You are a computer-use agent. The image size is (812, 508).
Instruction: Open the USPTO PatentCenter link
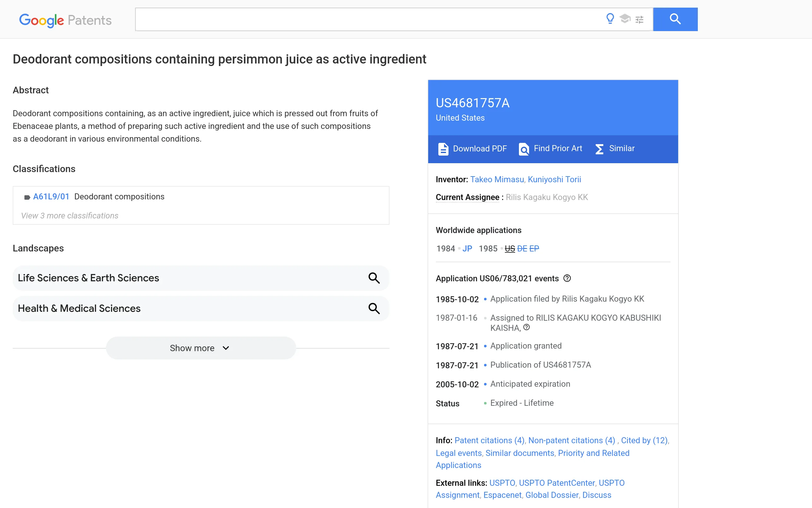[557, 483]
